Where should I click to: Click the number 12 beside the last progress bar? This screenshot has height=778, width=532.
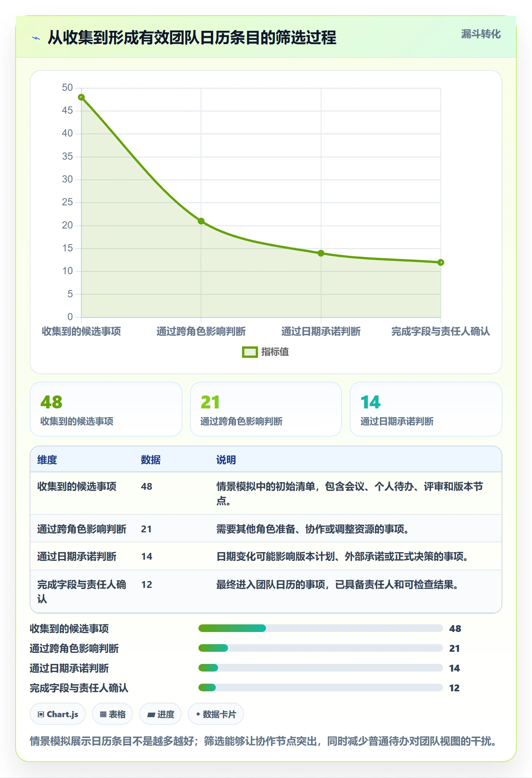coord(454,688)
